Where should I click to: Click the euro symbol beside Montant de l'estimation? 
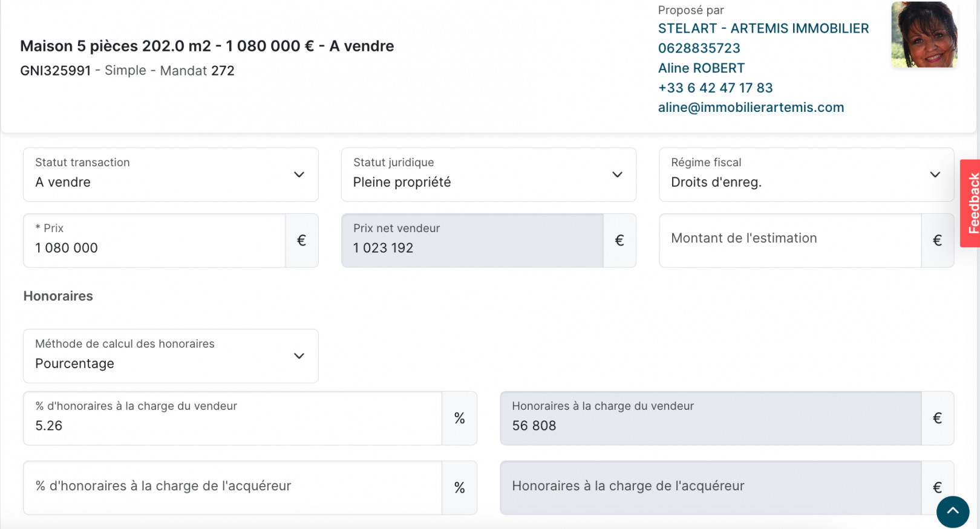point(937,241)
